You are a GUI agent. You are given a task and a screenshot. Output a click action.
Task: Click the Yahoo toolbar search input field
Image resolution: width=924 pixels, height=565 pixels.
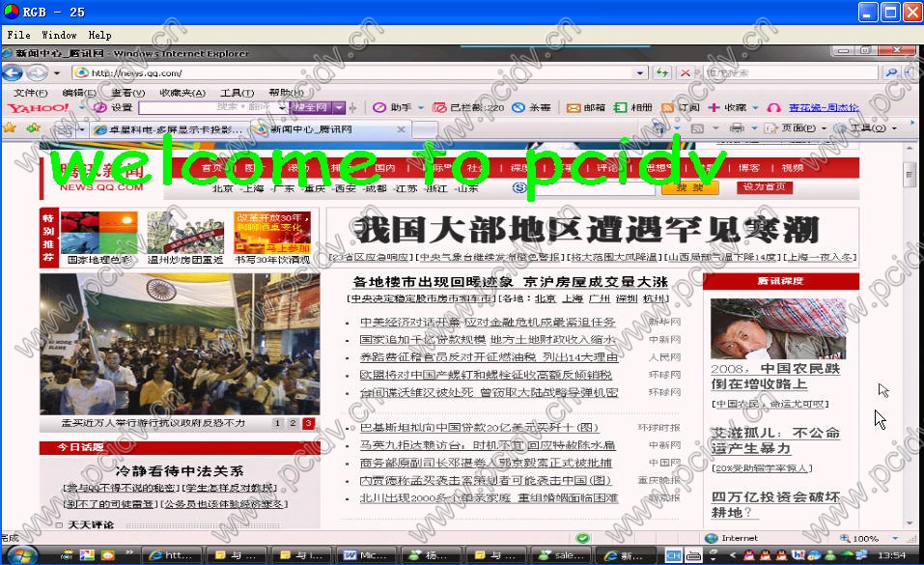212,107
